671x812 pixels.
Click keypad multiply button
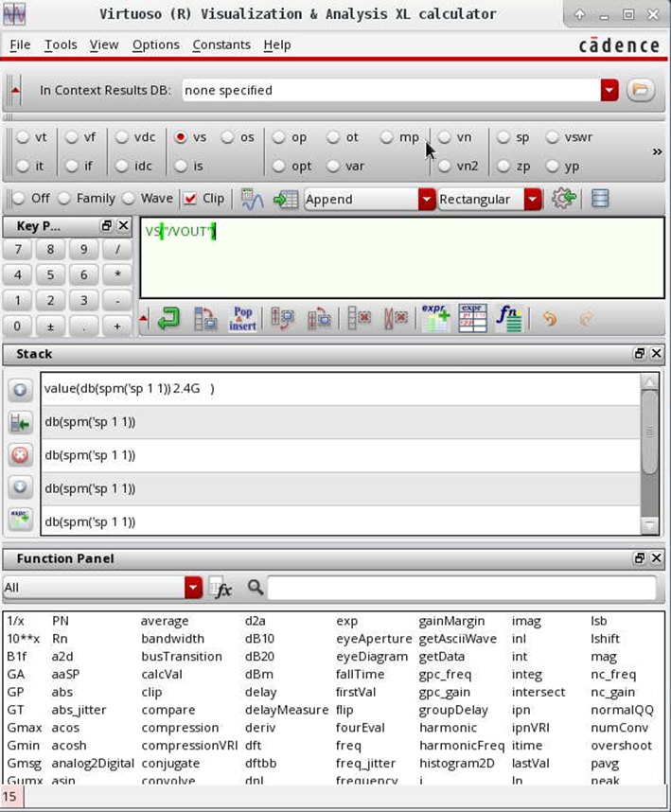[x=117, y=275]
